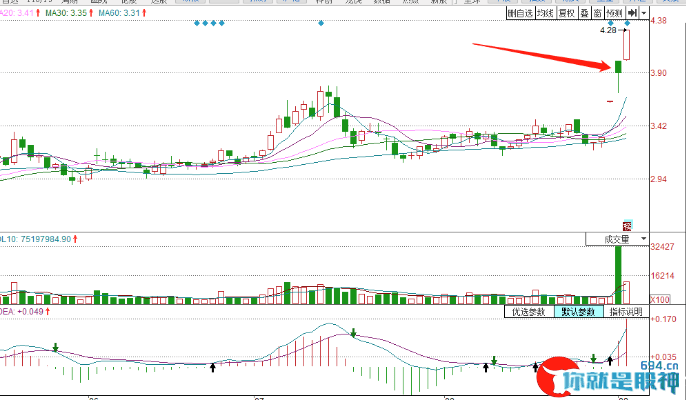
Task: Click the 预测 forecast button
Action: 615,13
